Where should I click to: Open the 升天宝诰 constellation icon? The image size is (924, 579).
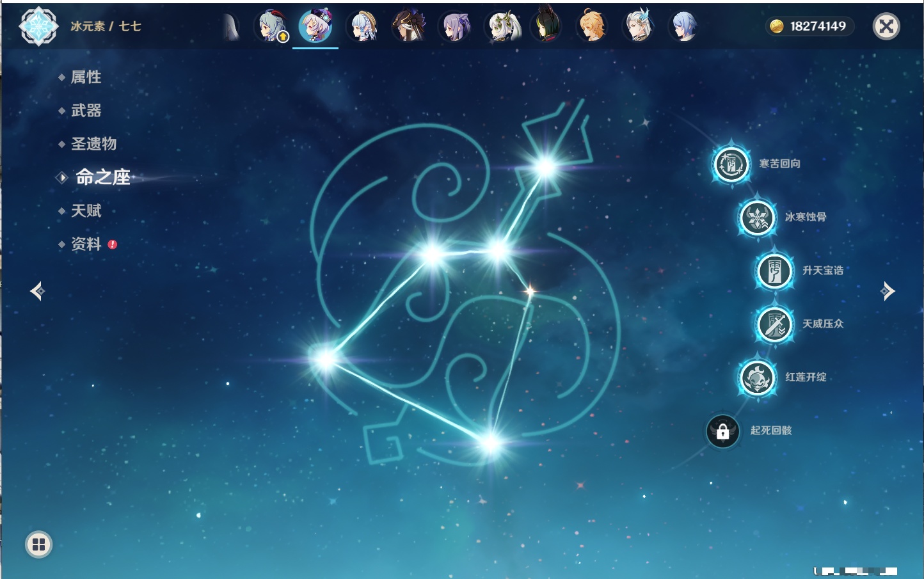click(774, 271)
